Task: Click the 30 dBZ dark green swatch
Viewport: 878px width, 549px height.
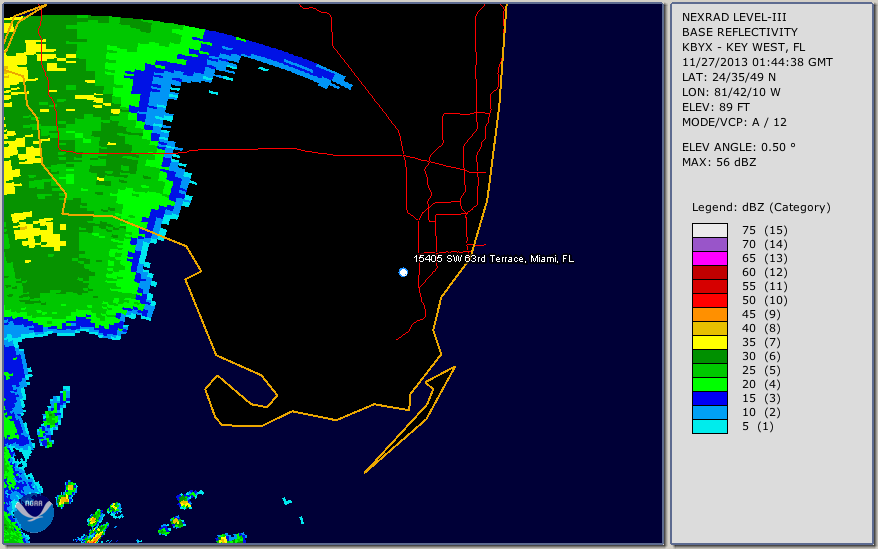Action: pyautogui.click(x=709, y=356)
